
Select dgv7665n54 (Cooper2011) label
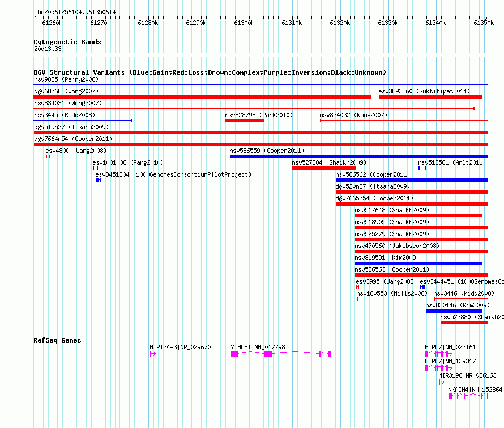click(374, 198)
